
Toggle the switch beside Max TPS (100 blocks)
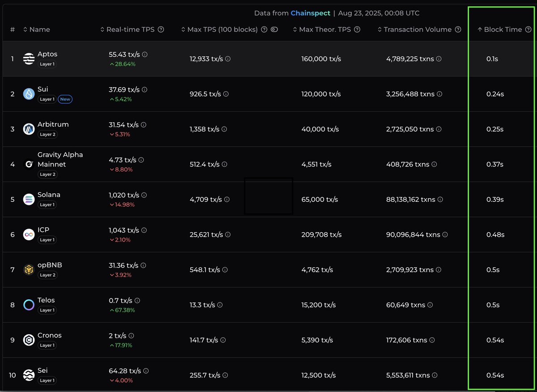pos(274,30)
